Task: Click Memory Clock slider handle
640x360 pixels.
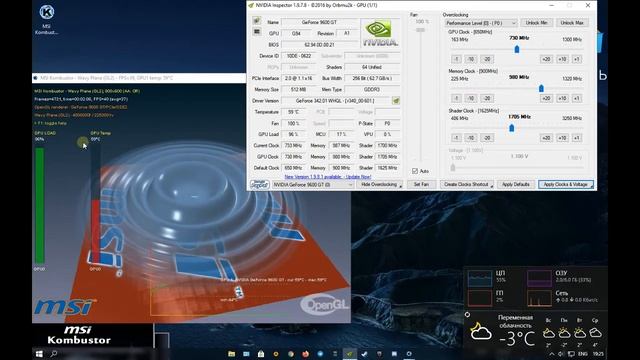Action: coord(541,89)
